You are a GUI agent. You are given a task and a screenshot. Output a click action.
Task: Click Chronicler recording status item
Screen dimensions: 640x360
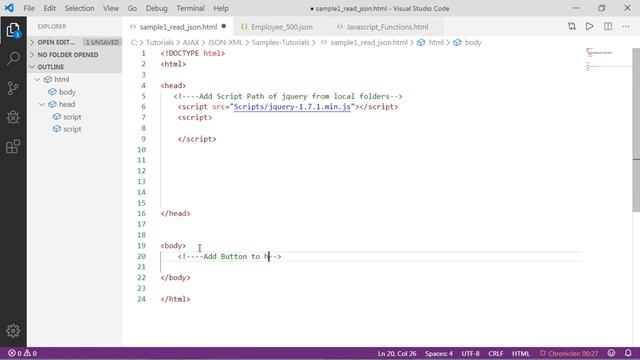click(x=569, y=353)
